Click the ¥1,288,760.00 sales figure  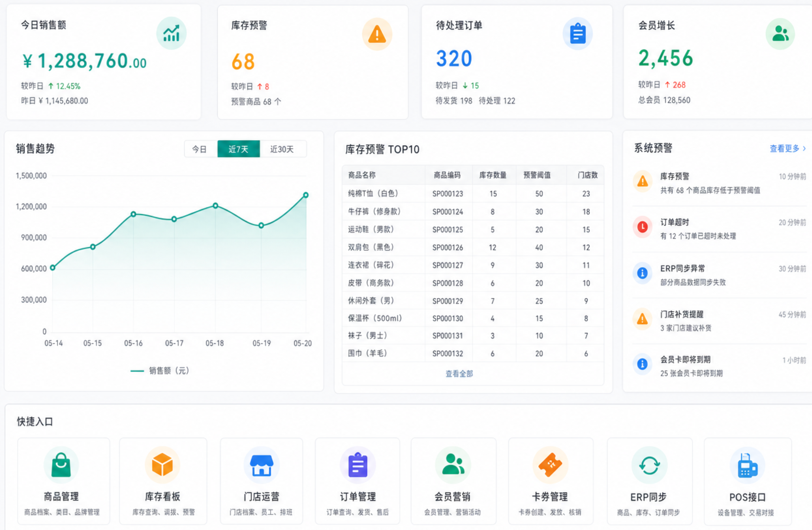coord(84,61)
